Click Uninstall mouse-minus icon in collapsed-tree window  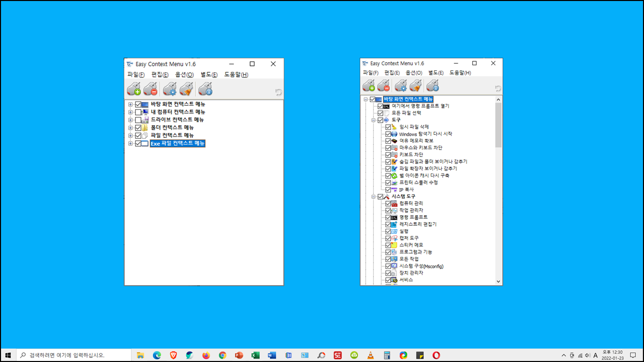pyautogui.click(x=150, y=89)
